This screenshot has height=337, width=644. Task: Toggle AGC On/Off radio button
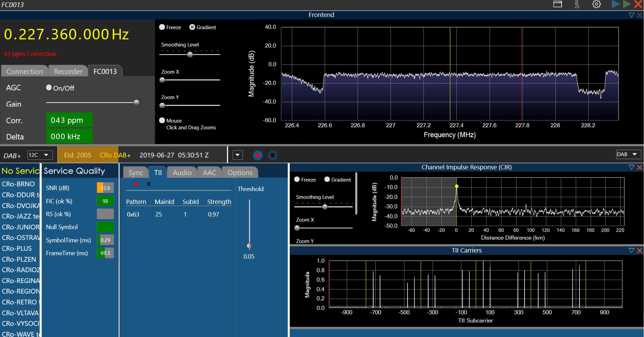point(49,88)
